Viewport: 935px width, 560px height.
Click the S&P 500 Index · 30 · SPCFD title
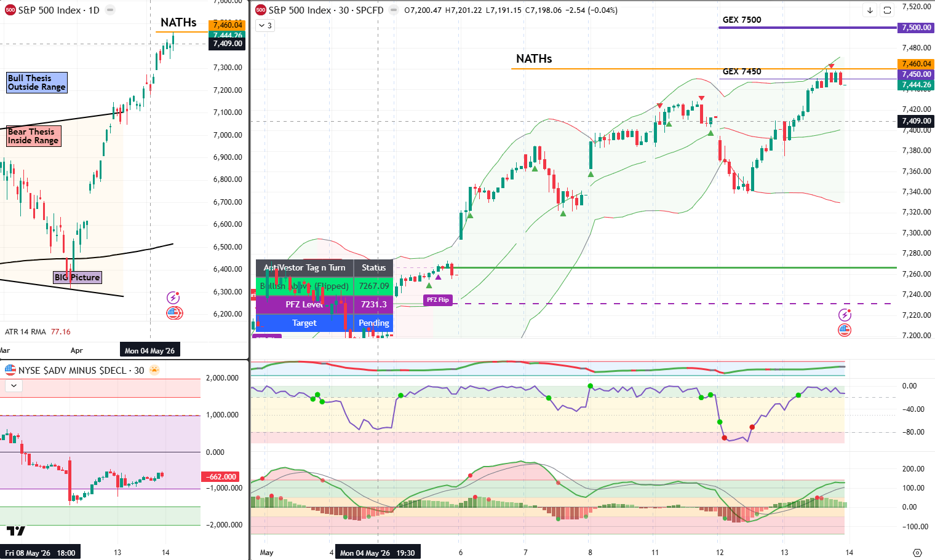pos(326,10)
